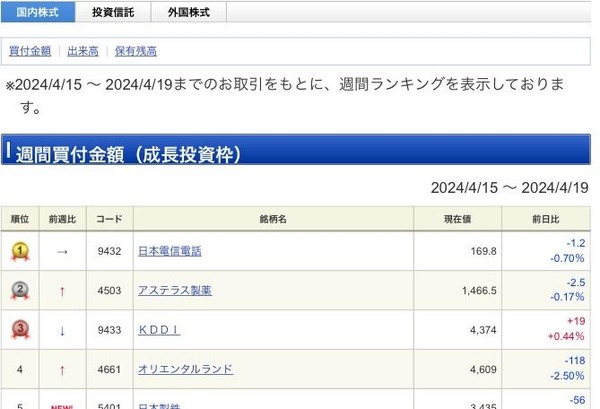Open the オリエンタルランド stock link
600x409 pixels.
point(185,369)
